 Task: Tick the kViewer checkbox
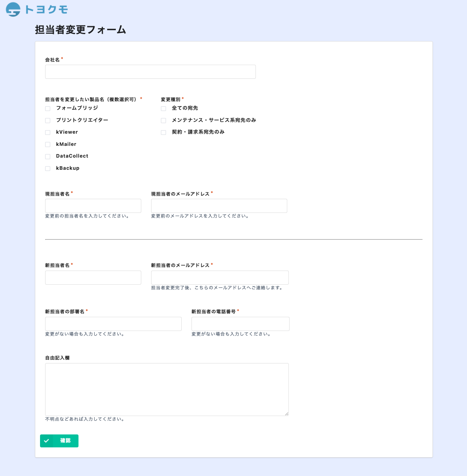[x=48, y=133]
